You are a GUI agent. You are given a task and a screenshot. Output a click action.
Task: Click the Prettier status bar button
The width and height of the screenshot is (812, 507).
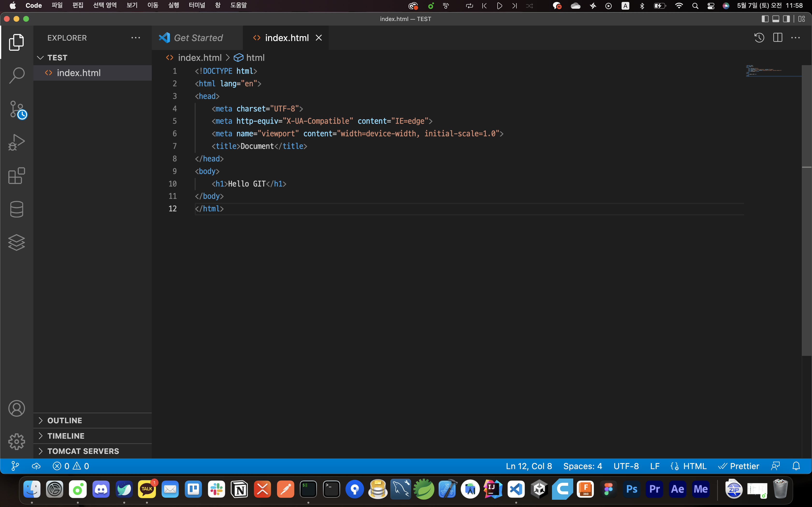[x=739, y=466]
